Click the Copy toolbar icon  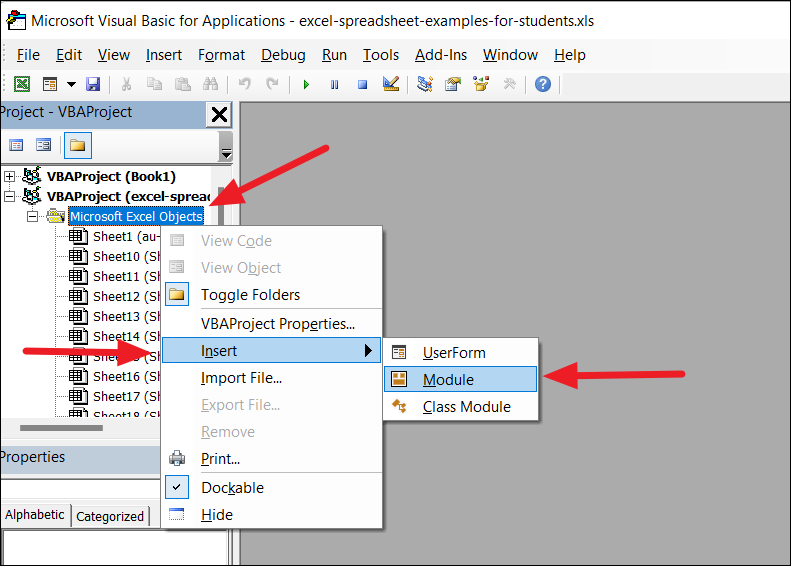coord(154,84)
